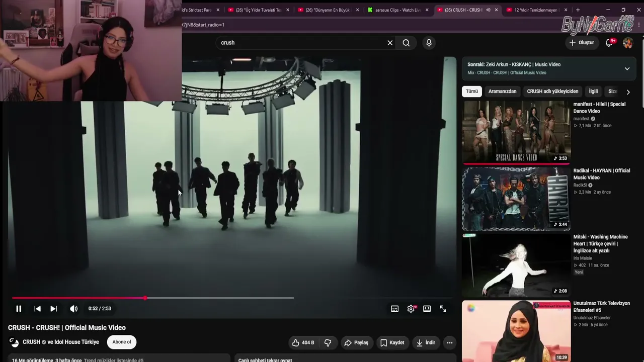Open the Unutulmaz Türk Televizyon Efsaneleri thumbnail
644x362 pixels.
point(516,331)
